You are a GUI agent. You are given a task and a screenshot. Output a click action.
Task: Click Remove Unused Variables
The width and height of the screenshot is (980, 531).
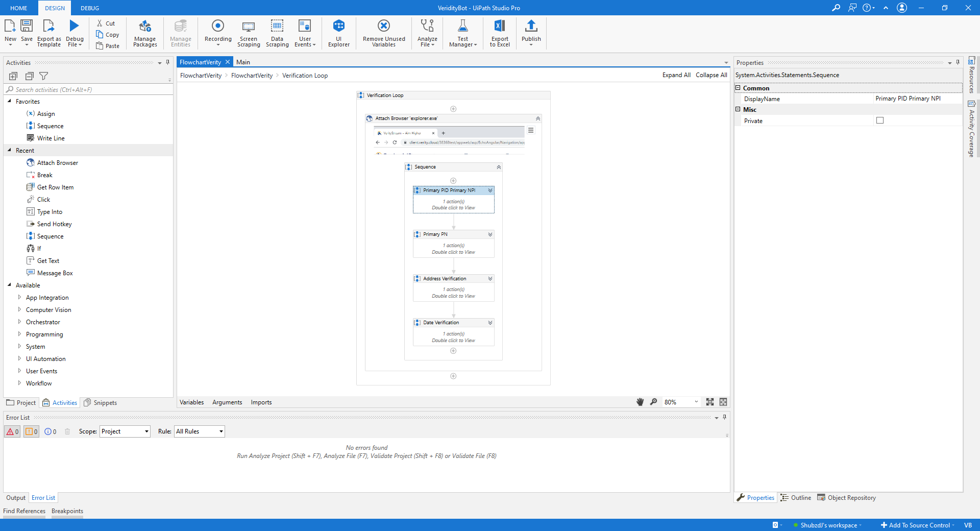click(x=384, y=33)
